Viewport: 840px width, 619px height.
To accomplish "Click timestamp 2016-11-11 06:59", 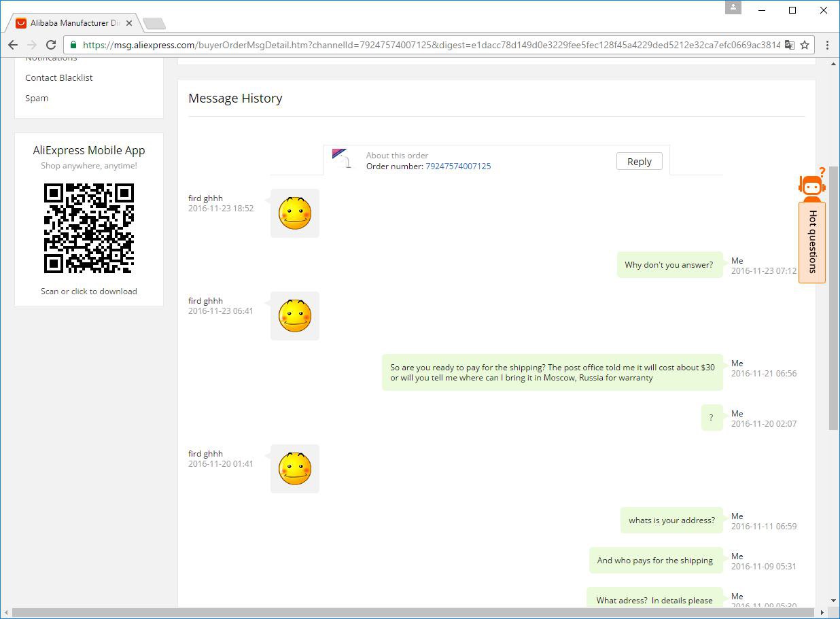I will click(x=764, y=527).
